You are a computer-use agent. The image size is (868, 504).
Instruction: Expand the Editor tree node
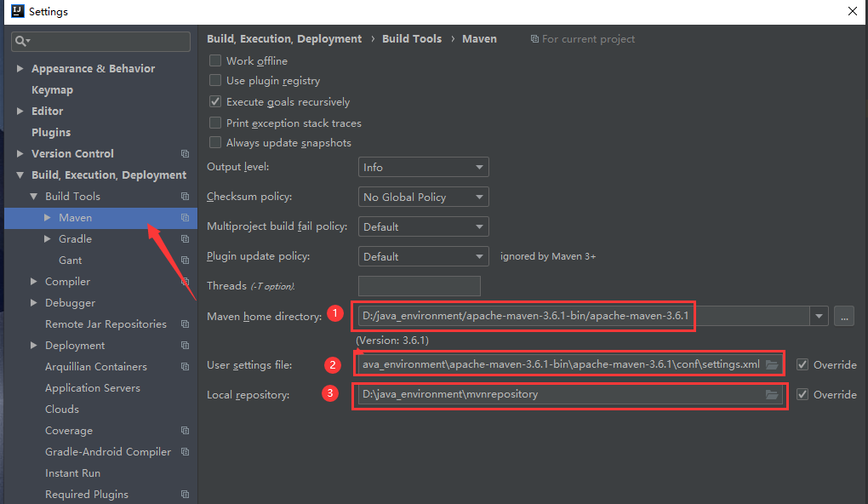click(x=20, y=111)
